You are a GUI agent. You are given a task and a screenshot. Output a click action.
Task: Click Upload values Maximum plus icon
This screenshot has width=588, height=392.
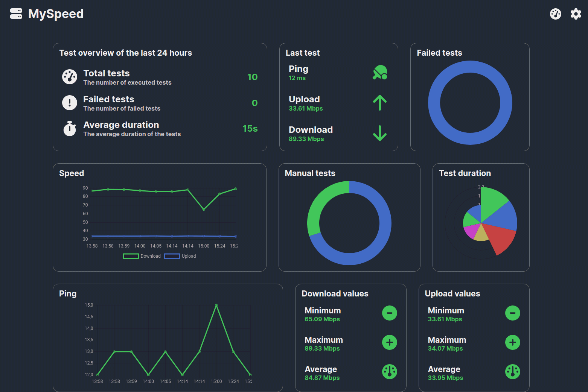(x=513, y=342)
